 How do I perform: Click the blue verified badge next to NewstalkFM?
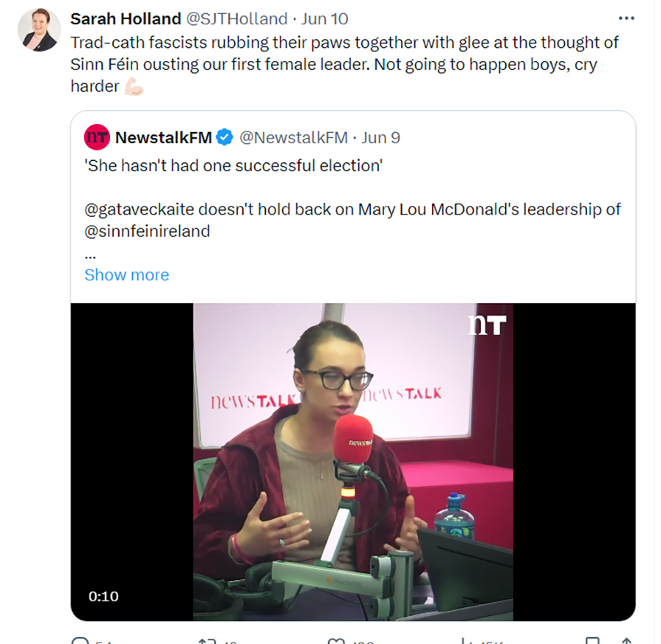coord(225,137)
